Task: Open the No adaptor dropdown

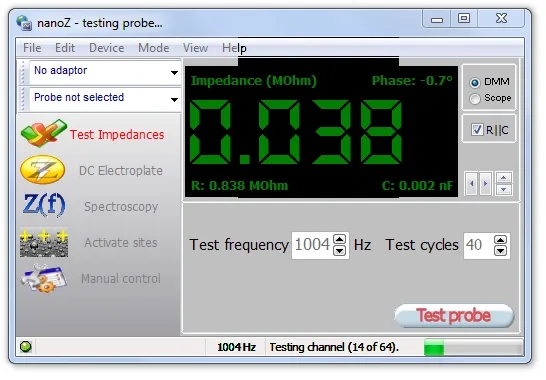Action: pyautogui.click(x=174, y=72)
